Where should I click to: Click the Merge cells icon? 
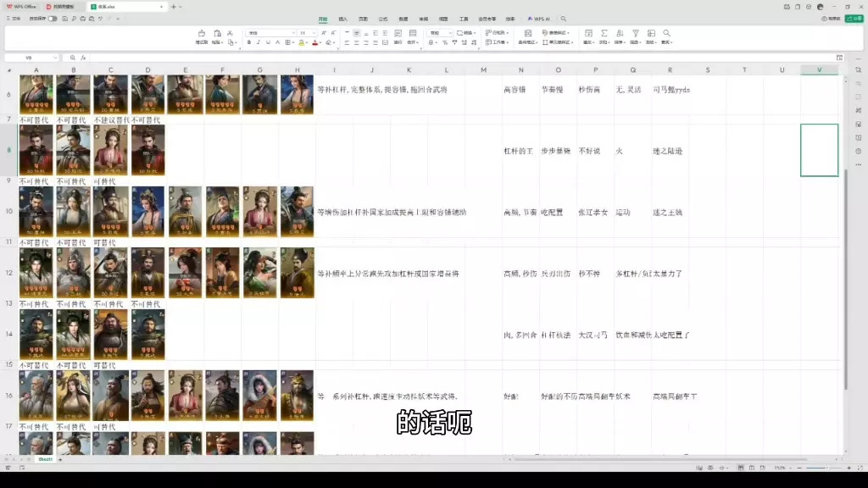413,34
